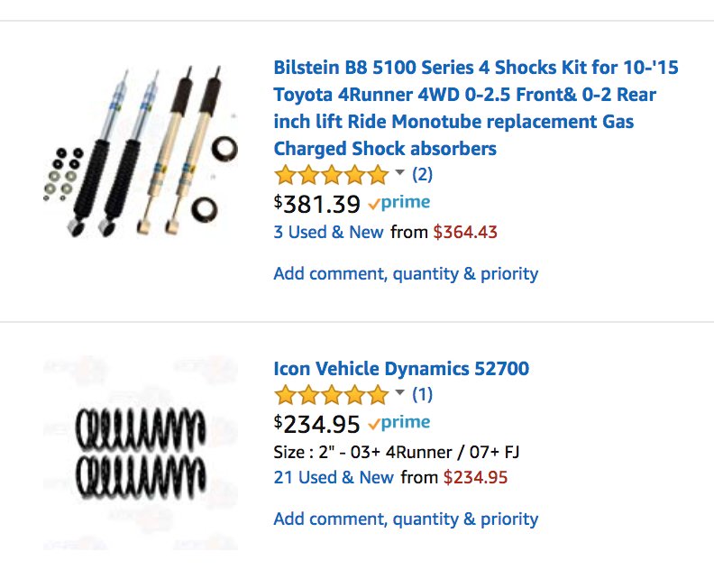Click the red $234.95 used price
Viewport: 714px width, 588px height.
[x=475, y=477]
